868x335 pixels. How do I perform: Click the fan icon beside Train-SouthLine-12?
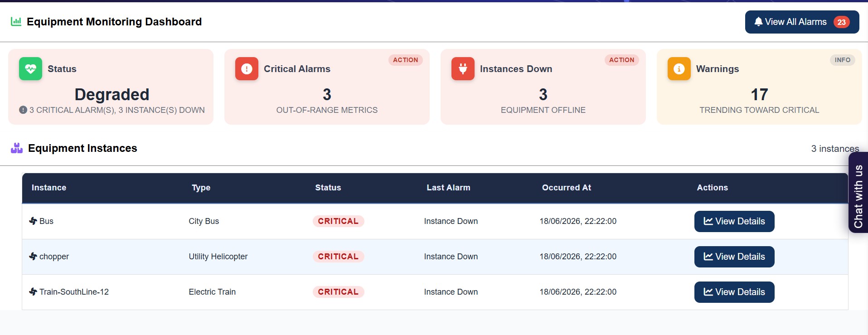33,291
